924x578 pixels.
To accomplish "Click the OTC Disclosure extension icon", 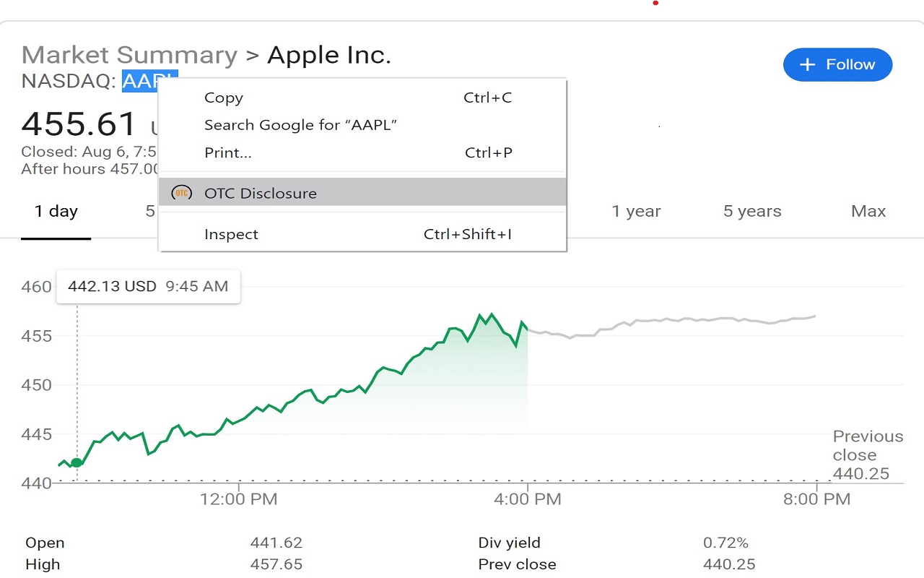I will click(182, 193).
